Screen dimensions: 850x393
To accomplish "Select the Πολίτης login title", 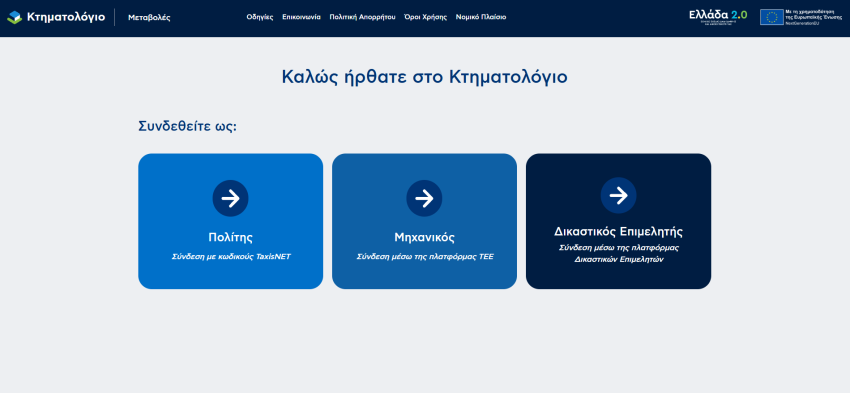I will tap(230, 237).
